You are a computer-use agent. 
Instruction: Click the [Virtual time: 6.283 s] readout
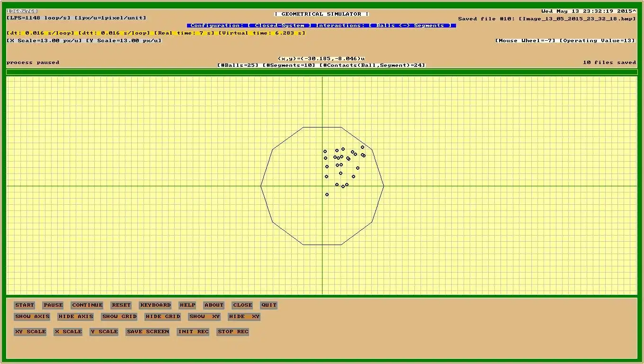(x=262, y=33)
